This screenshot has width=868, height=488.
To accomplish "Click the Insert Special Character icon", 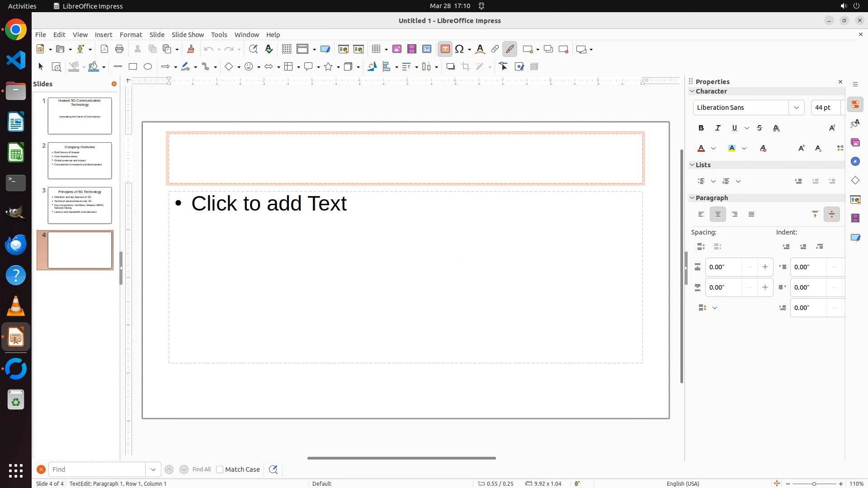I will pos(460,49).
